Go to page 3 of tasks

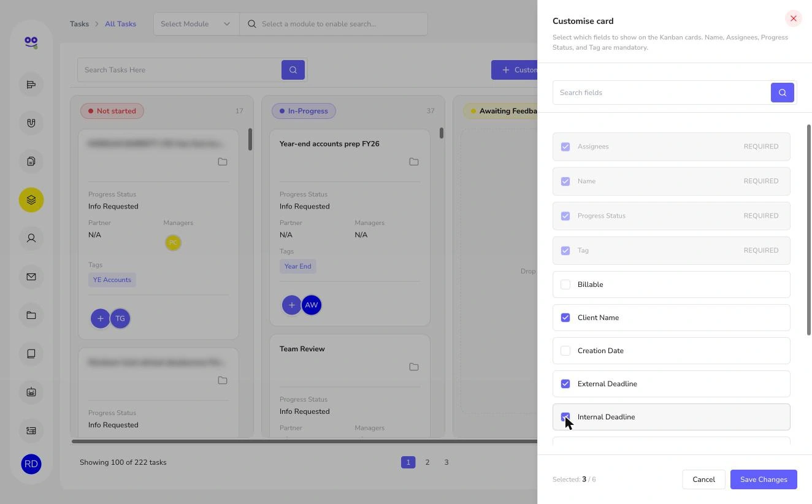446,462
